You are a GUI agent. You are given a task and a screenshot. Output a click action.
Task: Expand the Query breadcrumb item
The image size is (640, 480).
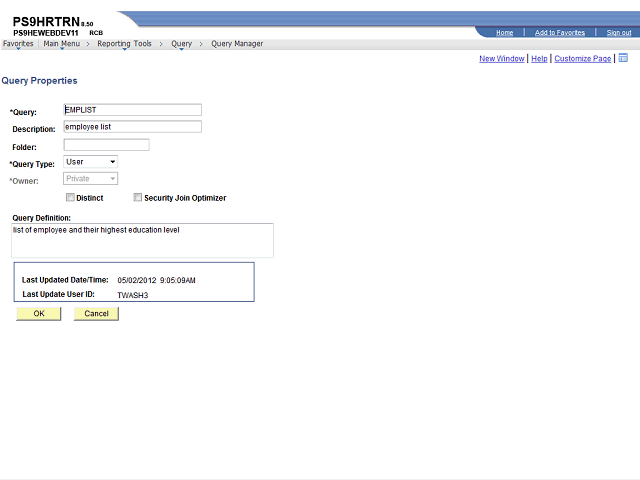click(181, 44)
